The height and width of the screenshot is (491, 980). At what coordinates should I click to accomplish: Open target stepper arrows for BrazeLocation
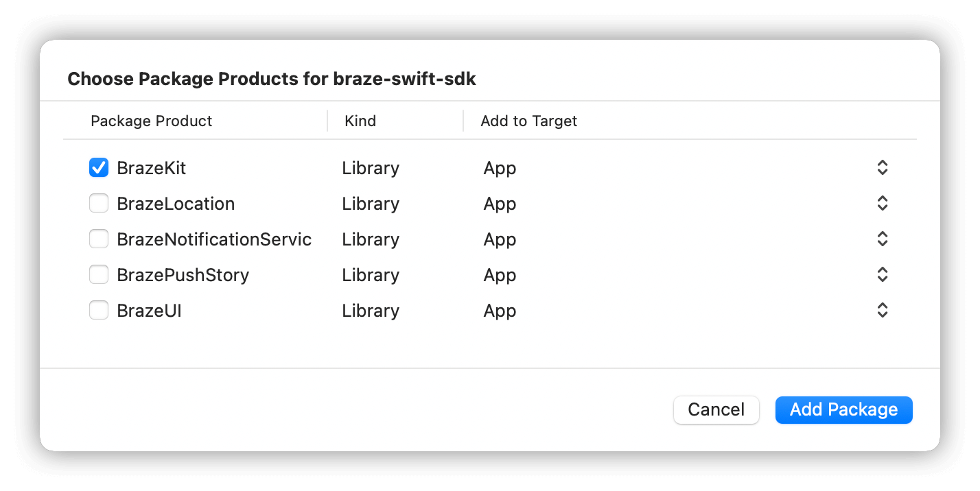(883, 203)
